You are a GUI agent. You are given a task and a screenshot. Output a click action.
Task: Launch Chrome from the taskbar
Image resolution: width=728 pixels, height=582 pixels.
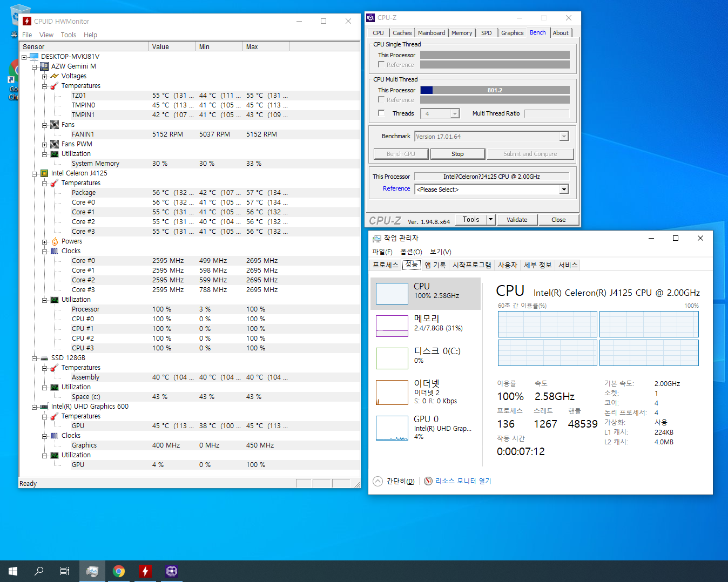point(119,571)
